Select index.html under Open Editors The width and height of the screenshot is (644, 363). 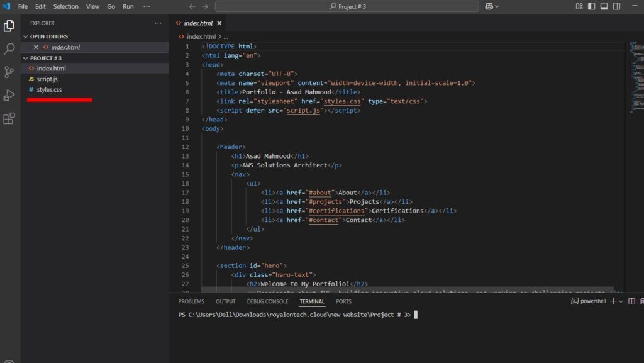pos(95,47)
